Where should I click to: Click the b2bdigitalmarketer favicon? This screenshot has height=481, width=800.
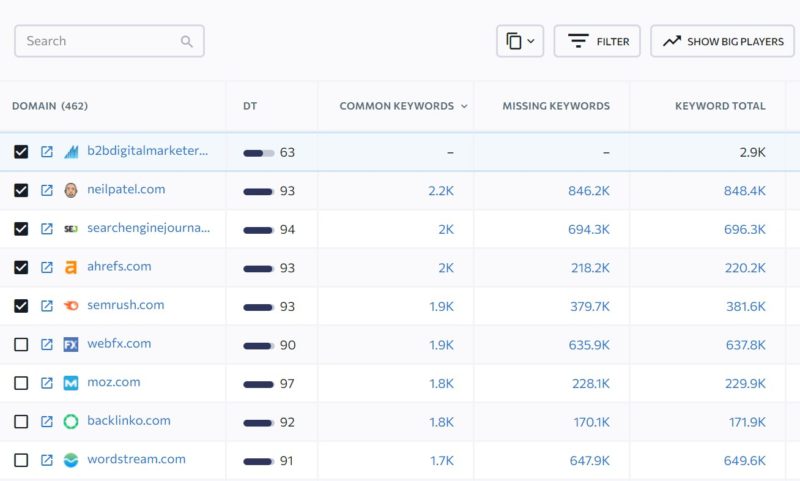[71, 151]
